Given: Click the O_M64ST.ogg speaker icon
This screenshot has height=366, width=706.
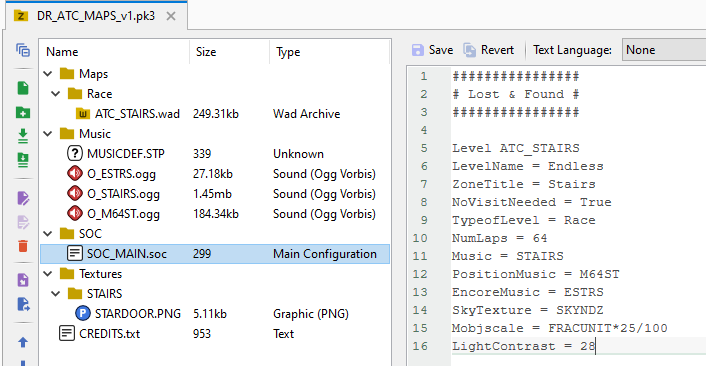Looking at the screenshot, I should pos(75,213).
